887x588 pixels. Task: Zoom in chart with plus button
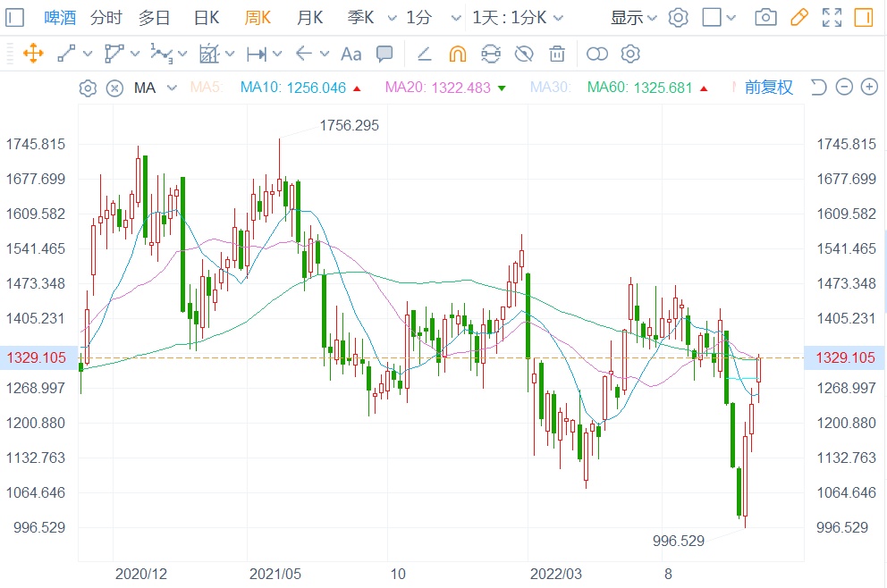click(869, 88)
